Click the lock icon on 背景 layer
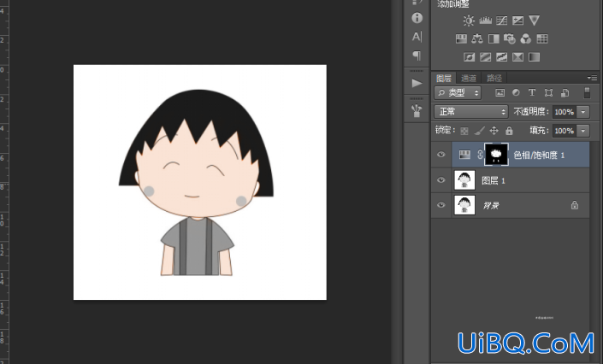Viewport: 603px width, 364px height. click(x=575, y=205)
